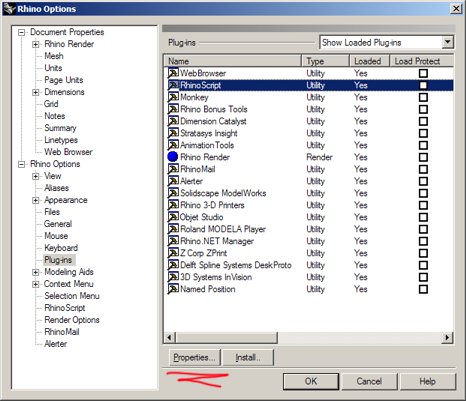Image resolution: width=466 pixels, height=401 pixels.
Task: Click the Rhino 3-D Printers icon
Action: (x=173, y=205)
